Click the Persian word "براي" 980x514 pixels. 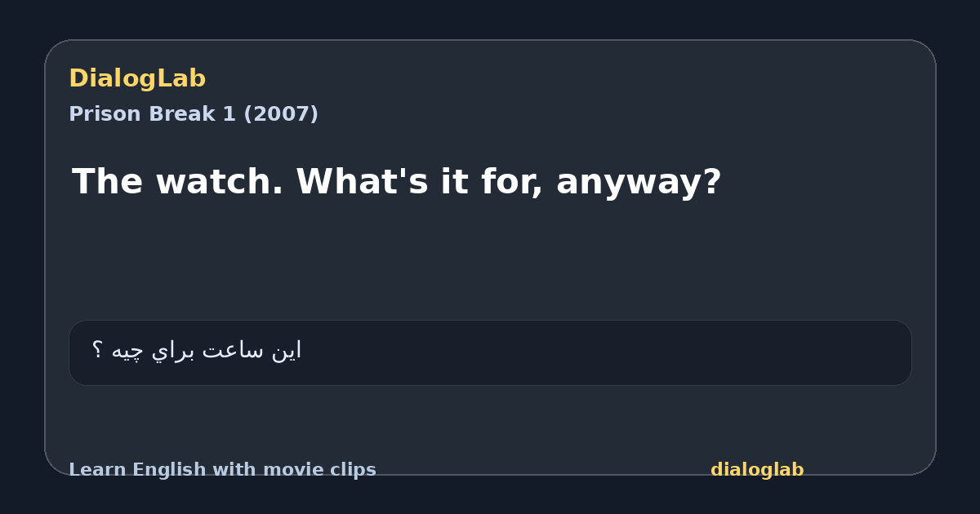pos(174,351)
